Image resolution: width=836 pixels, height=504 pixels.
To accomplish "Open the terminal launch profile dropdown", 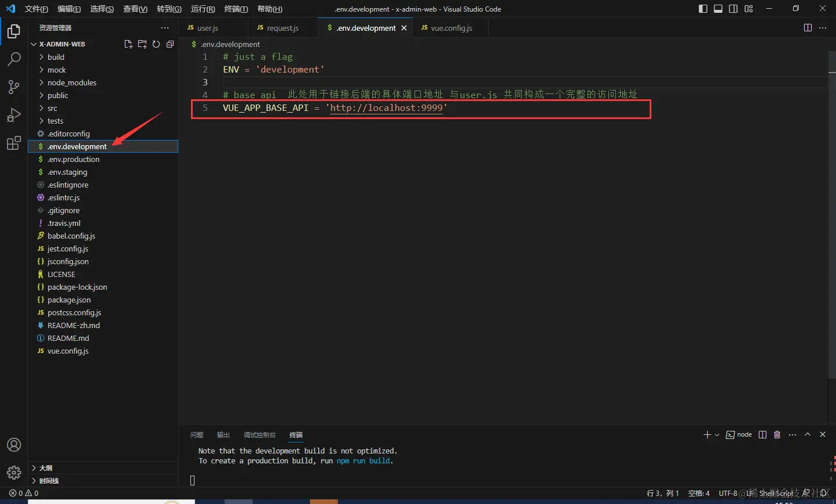I will point(717,435).
